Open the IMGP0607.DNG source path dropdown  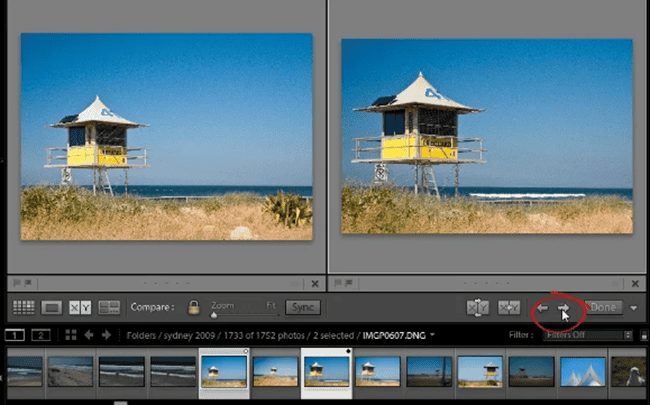click(432, 335)
